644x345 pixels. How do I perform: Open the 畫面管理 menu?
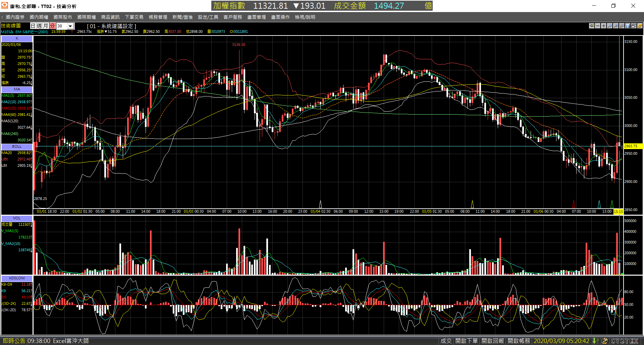tap(257, 17)
